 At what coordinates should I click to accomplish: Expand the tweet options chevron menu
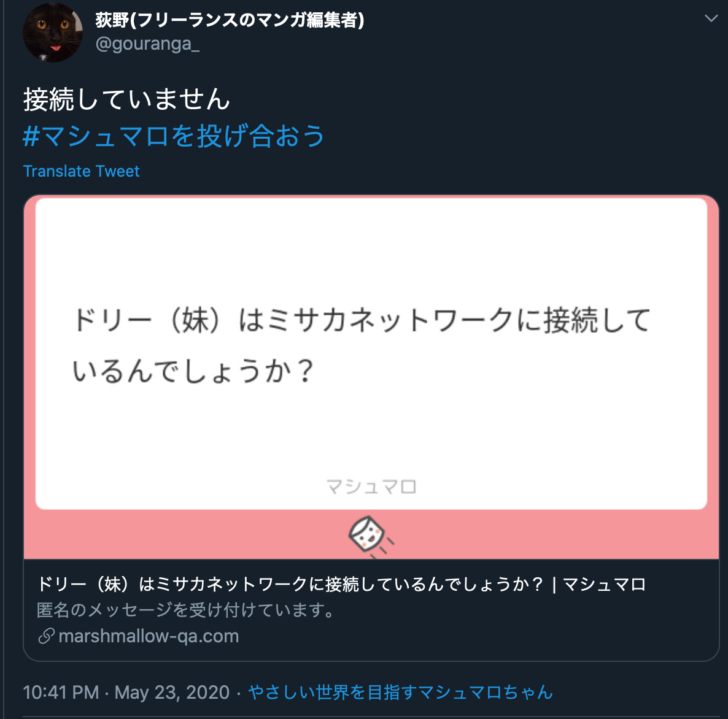[x=711, y=18]
